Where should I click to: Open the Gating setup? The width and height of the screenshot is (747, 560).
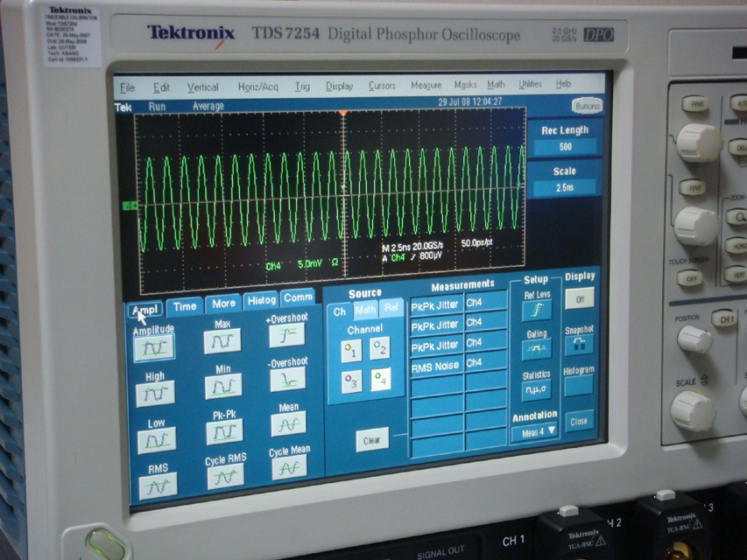537,349
